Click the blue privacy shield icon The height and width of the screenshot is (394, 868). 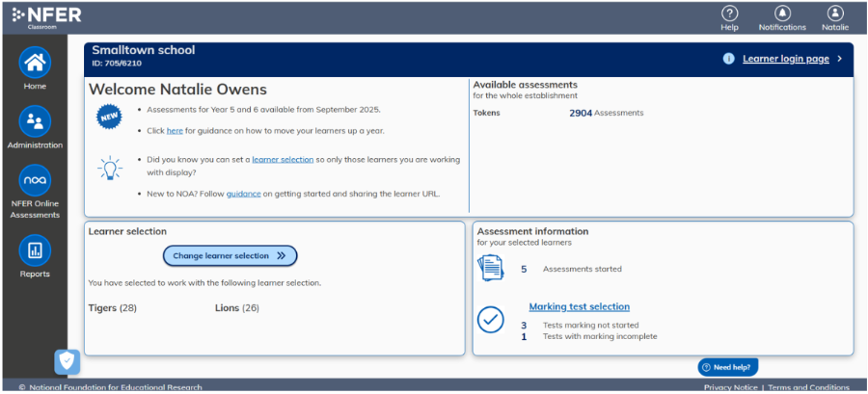point(67,362)
